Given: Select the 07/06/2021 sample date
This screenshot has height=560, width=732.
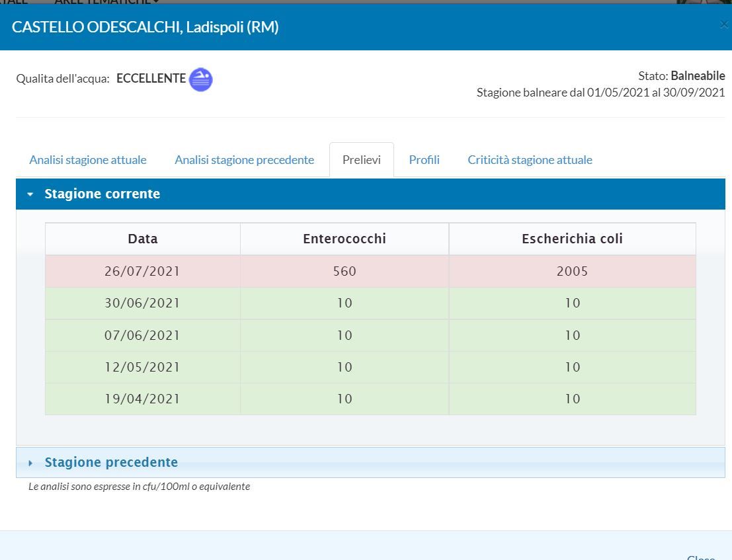Looking at the screenshot, I should pos(142,335).
